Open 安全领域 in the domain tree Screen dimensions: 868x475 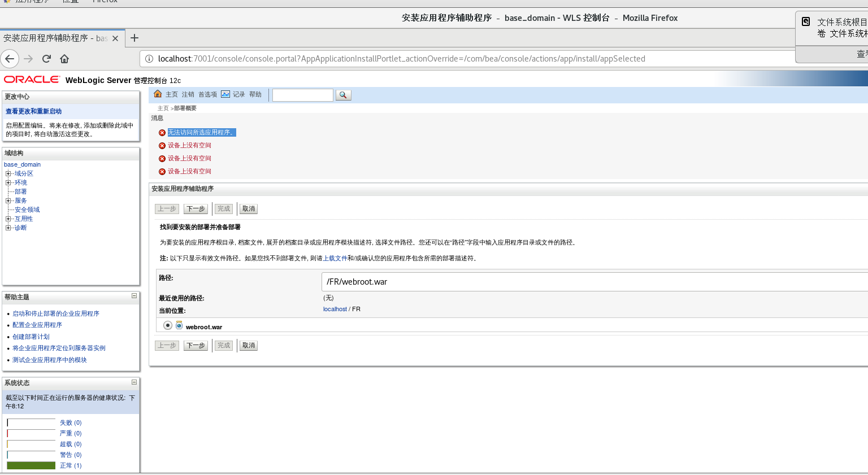pos(27,210)
